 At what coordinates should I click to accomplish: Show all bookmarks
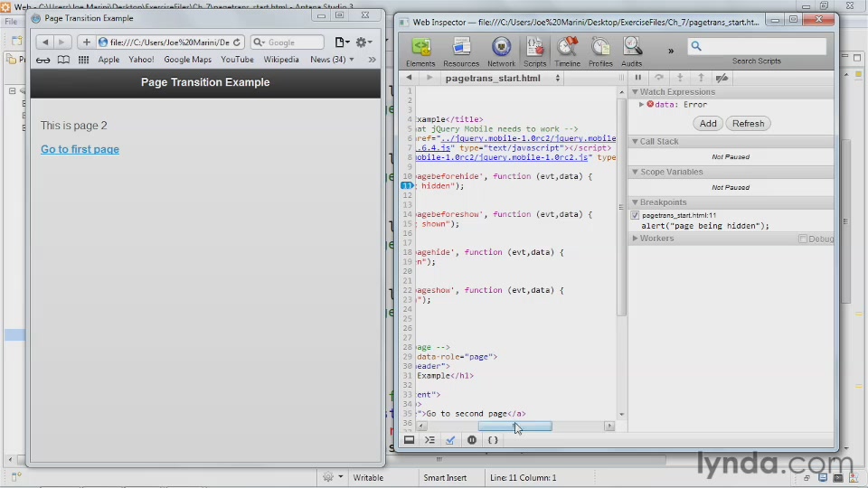click(63, 60)
